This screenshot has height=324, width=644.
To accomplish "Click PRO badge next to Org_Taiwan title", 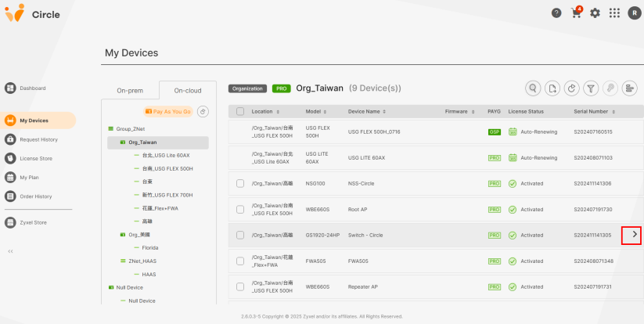I will (282, 88).
